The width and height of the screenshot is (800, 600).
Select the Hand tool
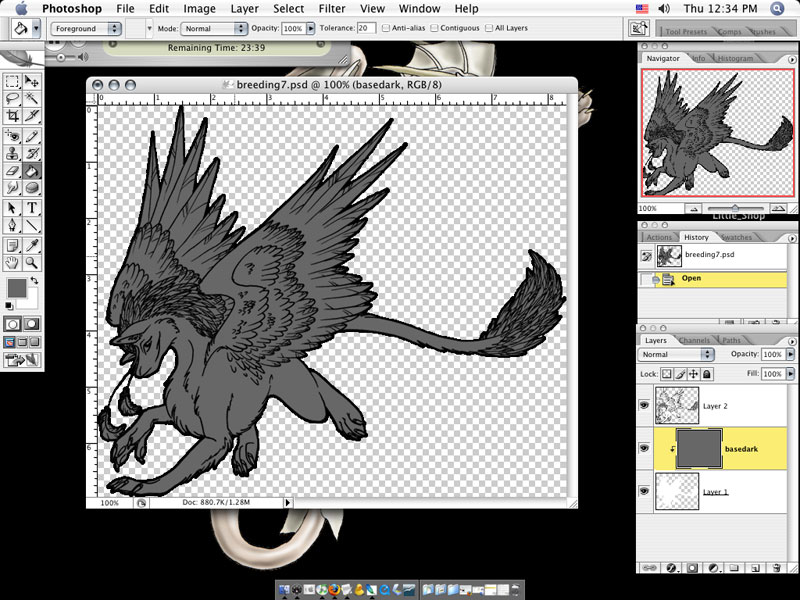coord(12,262)
